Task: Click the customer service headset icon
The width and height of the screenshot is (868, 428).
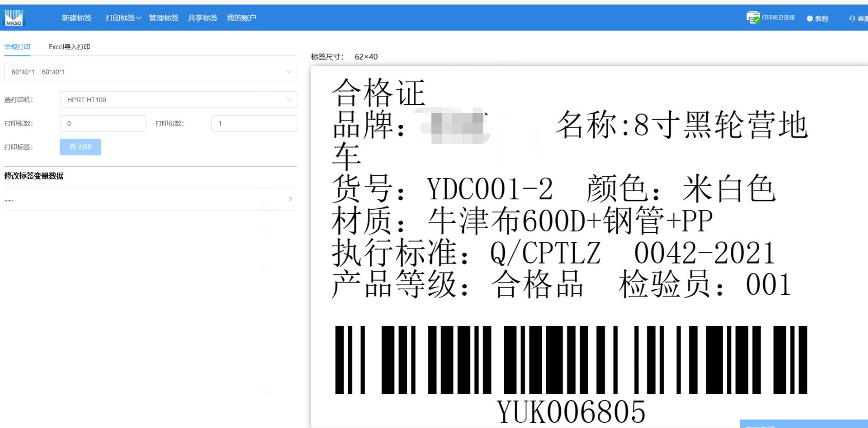Action: click(x=853, y=18)
